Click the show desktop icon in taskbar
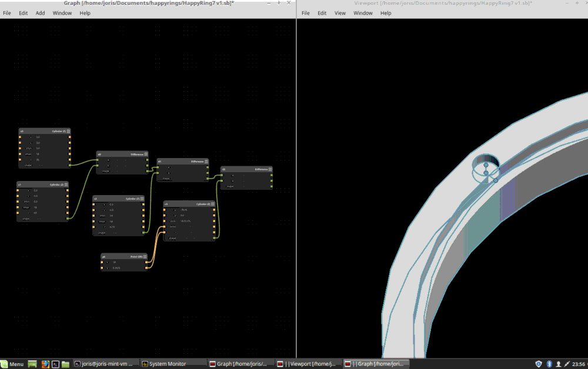 pyautogui.click(x=32, y=364)
